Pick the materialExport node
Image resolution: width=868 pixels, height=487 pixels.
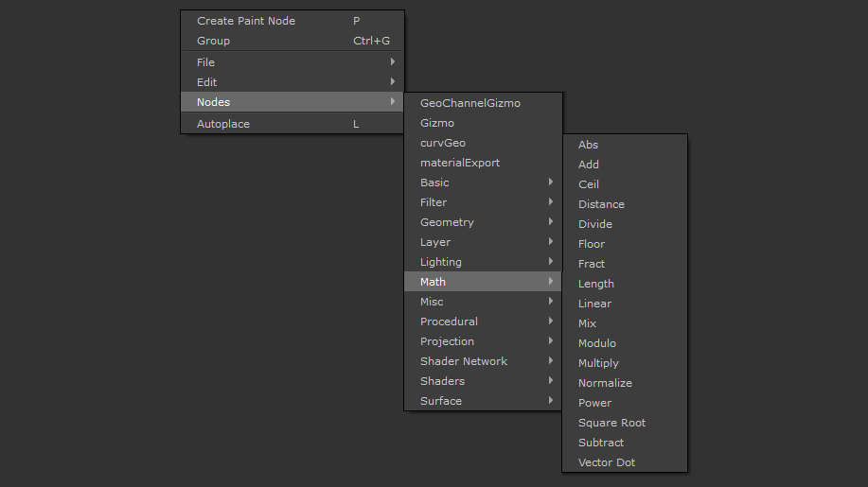460,163
